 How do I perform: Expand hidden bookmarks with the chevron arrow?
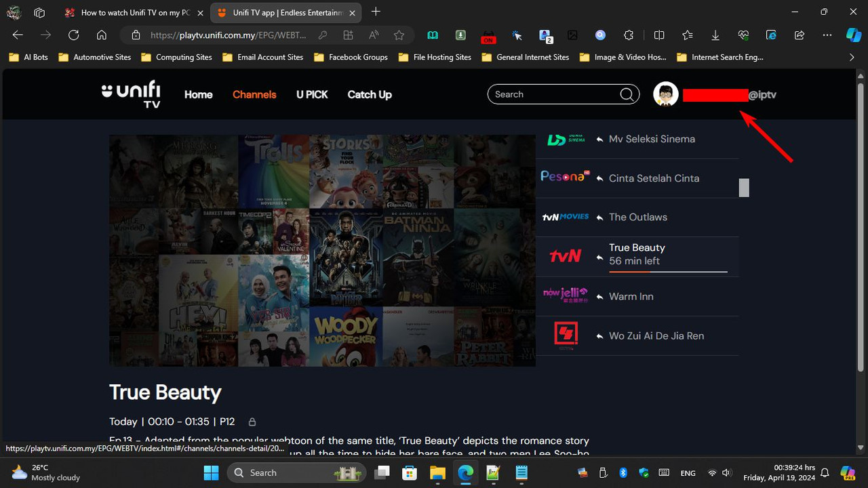pos(852,57)
